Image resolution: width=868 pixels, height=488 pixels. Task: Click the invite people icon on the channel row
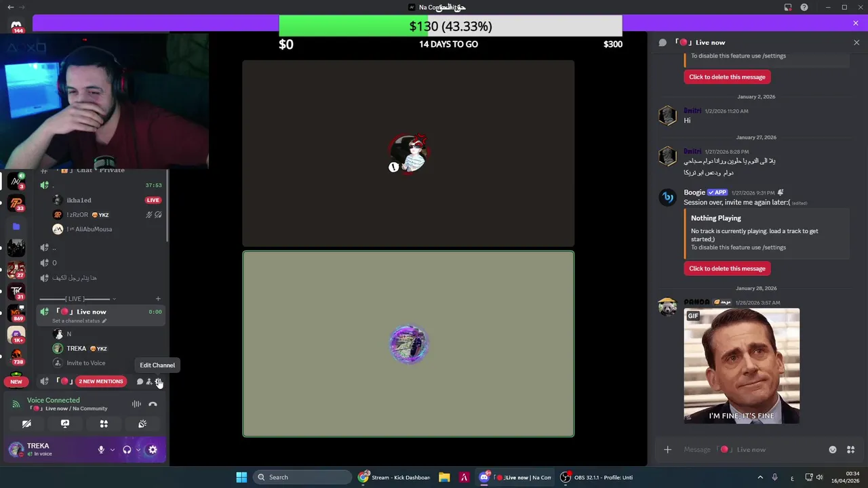coord(149,382)
